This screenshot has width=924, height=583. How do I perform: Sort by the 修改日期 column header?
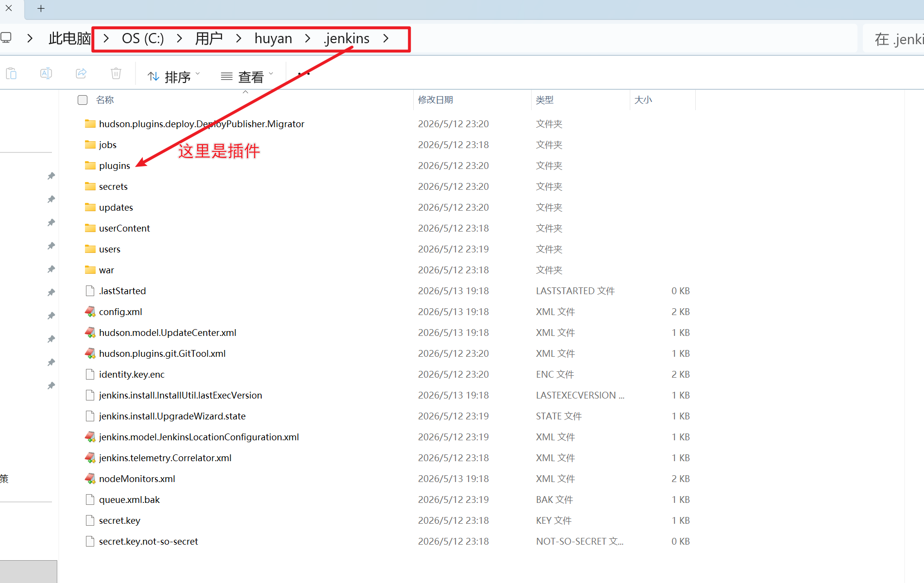[436, 100]
